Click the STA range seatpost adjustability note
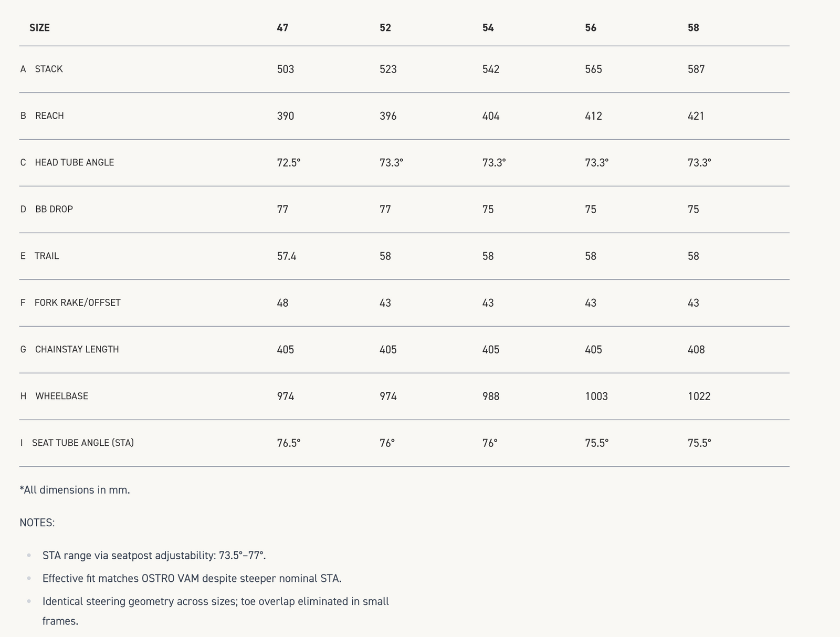Image resolution: width=840 pixels, height=637 pixels. pos(154,556)
